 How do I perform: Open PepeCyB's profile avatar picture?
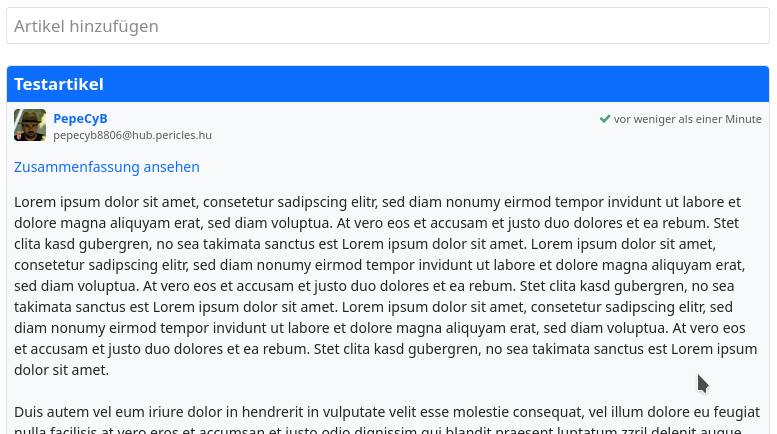tap(30, 125)
